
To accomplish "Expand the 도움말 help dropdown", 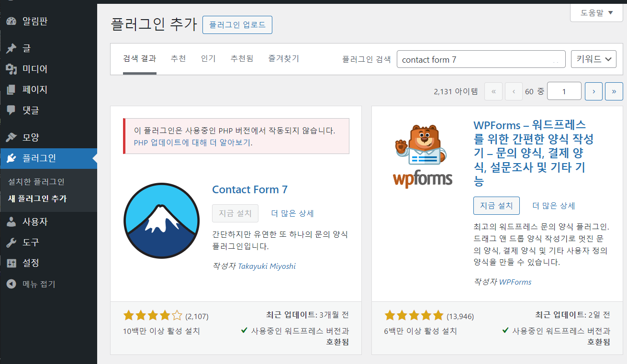I will click(596, 13).
